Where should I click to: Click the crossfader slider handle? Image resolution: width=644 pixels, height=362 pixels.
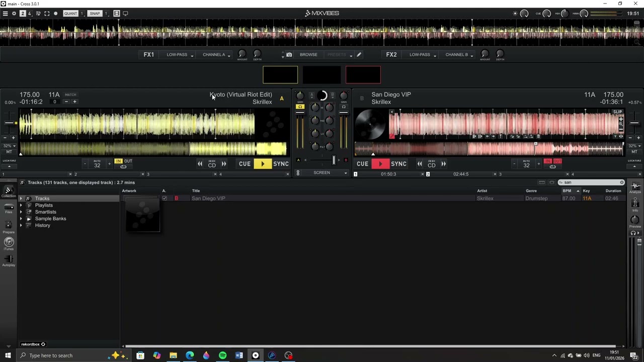333,160
